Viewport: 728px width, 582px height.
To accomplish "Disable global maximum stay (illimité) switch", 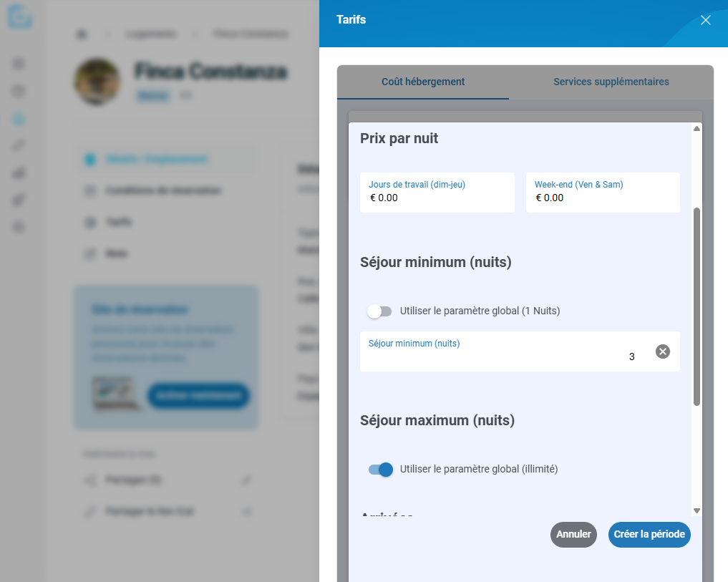I will [x=381, y=470].
